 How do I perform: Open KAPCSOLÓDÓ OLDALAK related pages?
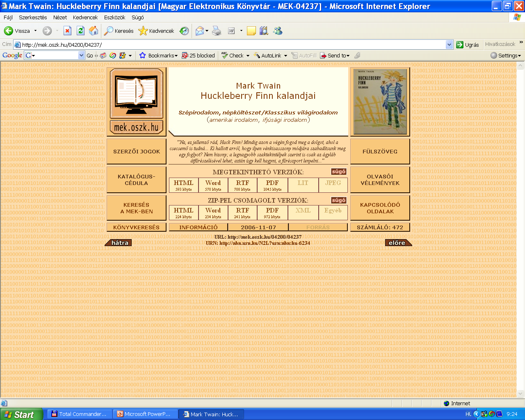pos(380,208)
